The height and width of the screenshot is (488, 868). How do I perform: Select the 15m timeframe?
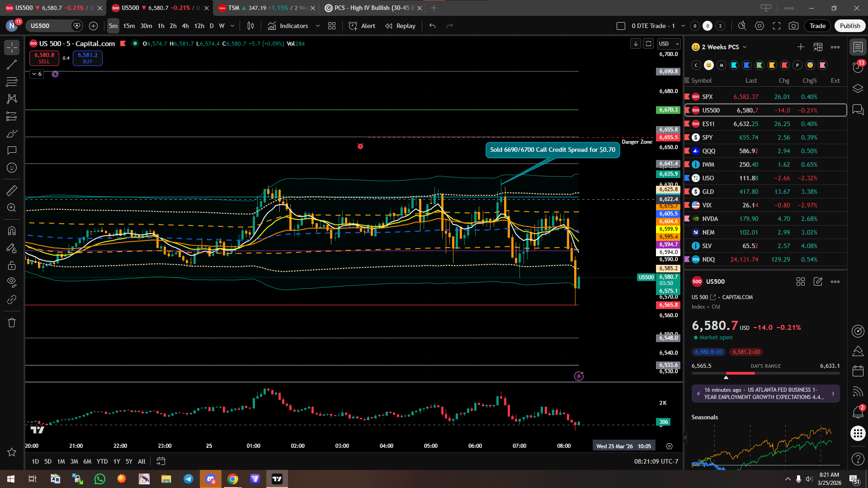pyautogui.click(x=129, y=26)
